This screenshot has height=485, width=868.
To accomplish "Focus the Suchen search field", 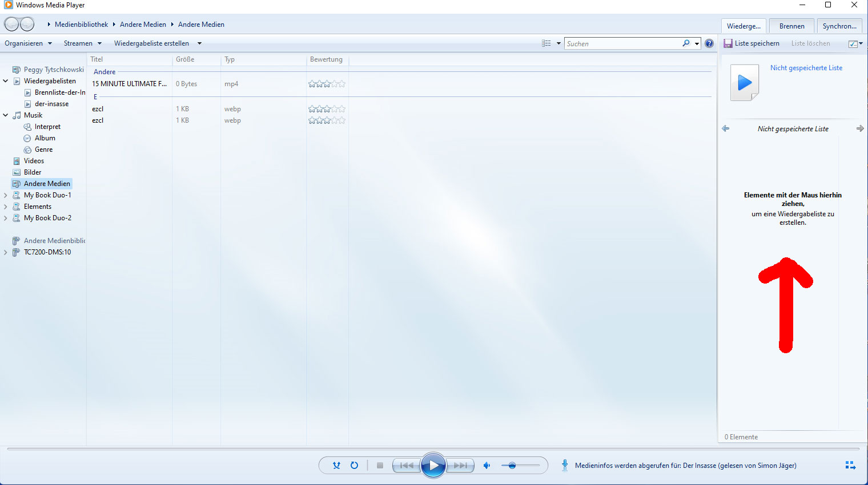I will pyautogui.click(x=623, y=43).
